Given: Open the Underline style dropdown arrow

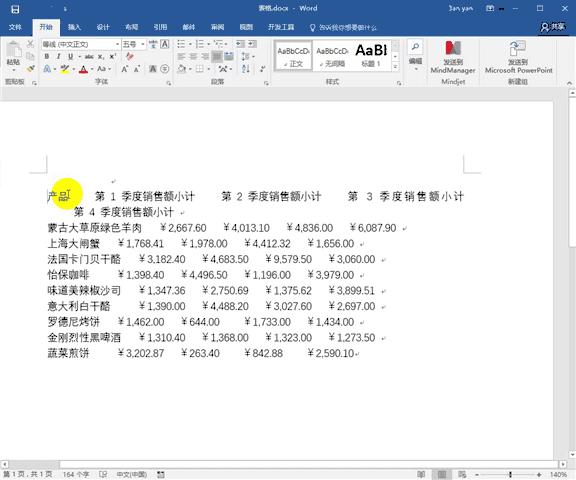Looking at the screenshot, I should pyautogui.click(x=79, y=57).
